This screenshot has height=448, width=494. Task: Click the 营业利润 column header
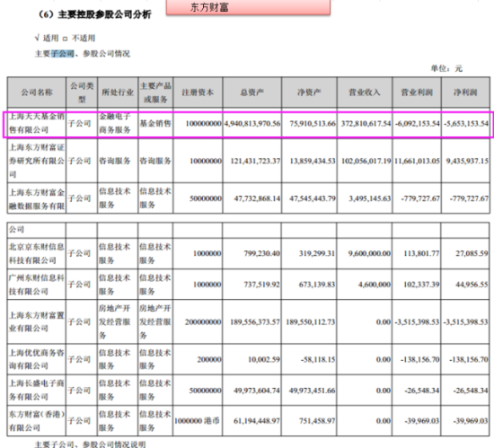417,92
